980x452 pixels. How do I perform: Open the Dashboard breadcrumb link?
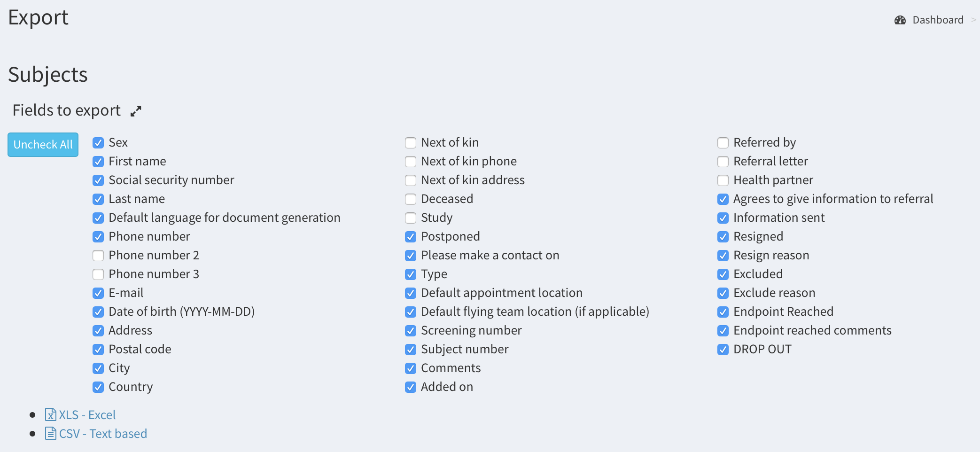click(x=938, y=20)
